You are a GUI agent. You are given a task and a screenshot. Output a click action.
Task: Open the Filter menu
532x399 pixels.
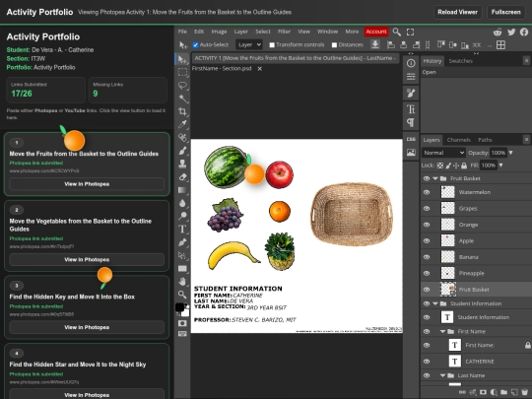click(284, 32)
